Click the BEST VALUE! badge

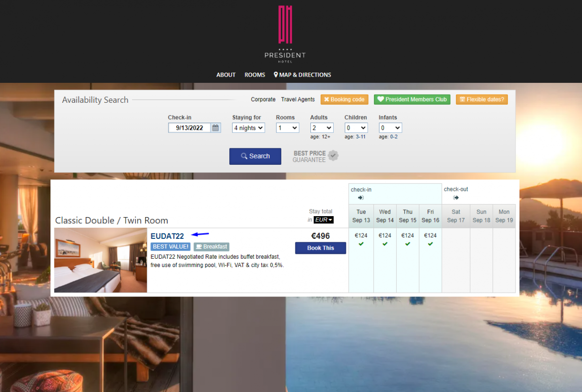coord(171,247)
